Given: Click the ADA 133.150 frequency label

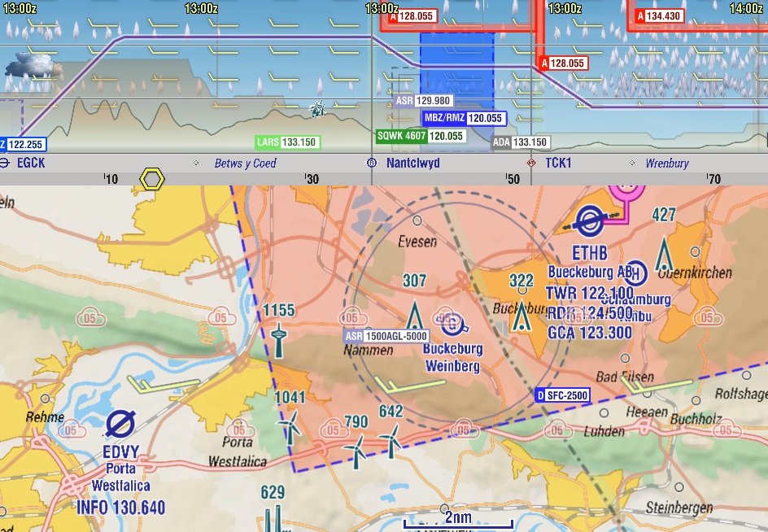Looking at the screenshot, I should pos(520,142).
